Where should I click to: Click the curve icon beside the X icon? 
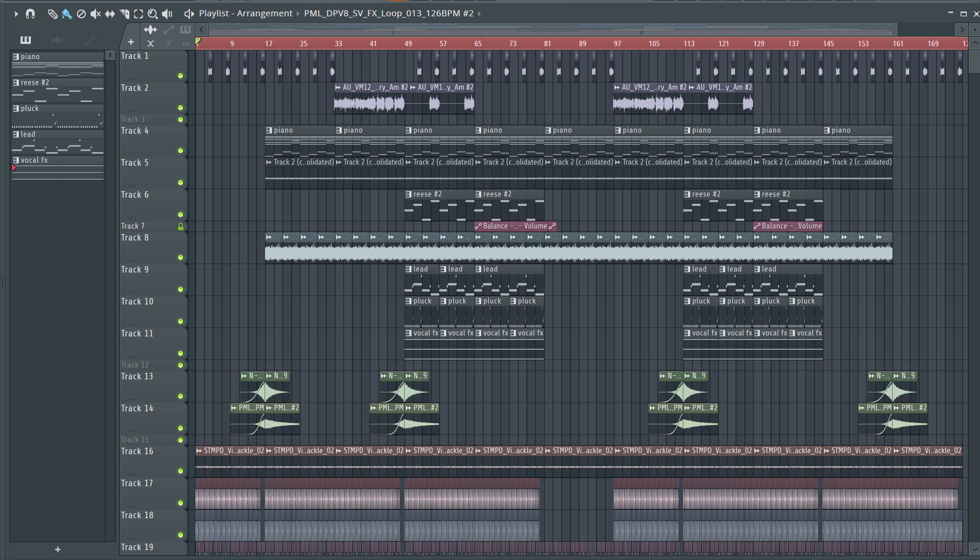pyautogui.click(x=168, y=44)
